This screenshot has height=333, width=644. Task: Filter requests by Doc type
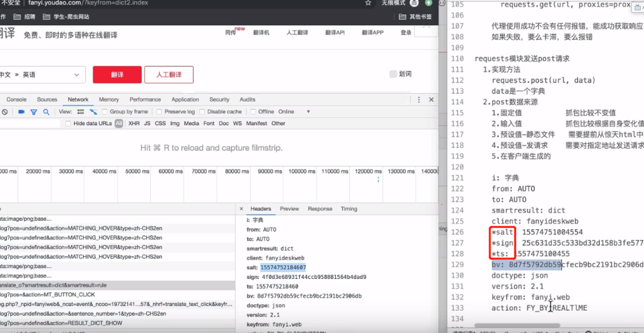coord(224,123)
